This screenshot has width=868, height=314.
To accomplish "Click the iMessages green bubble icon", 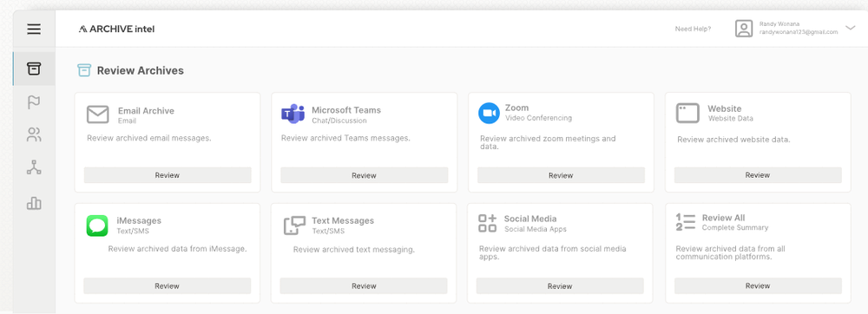I will [x=97, y=226].
